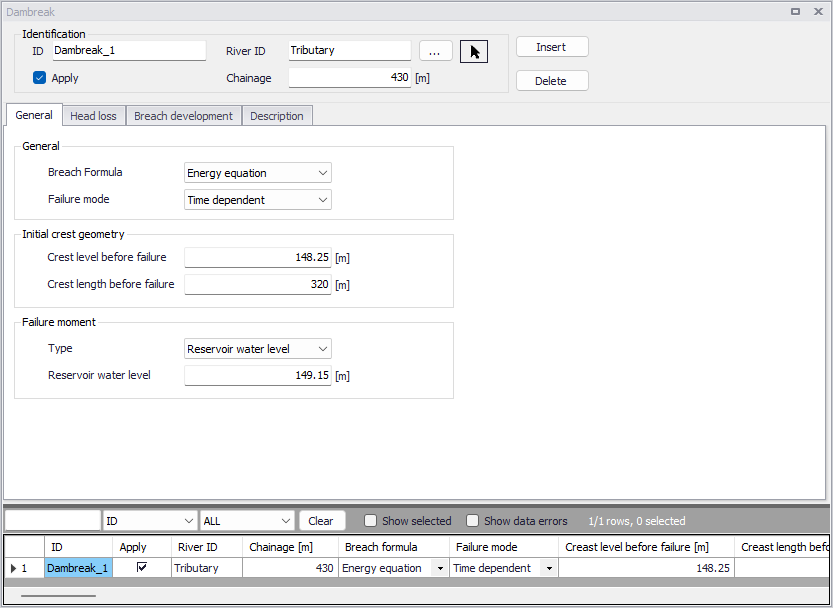833x608 pixels.
Task: Open the Failure mode dropdown
Action: click(258, 200)
